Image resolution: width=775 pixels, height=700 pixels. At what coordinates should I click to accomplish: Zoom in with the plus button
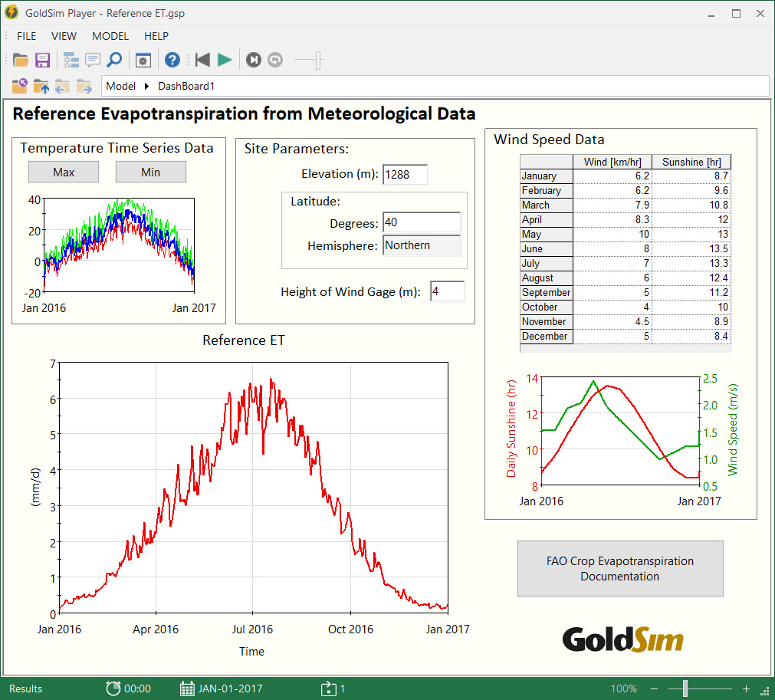[747, 688]
